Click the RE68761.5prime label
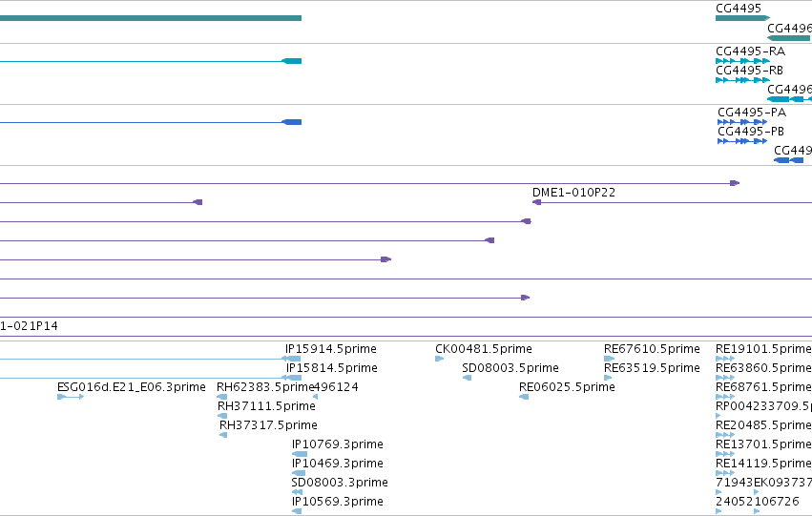 [764, 387]
